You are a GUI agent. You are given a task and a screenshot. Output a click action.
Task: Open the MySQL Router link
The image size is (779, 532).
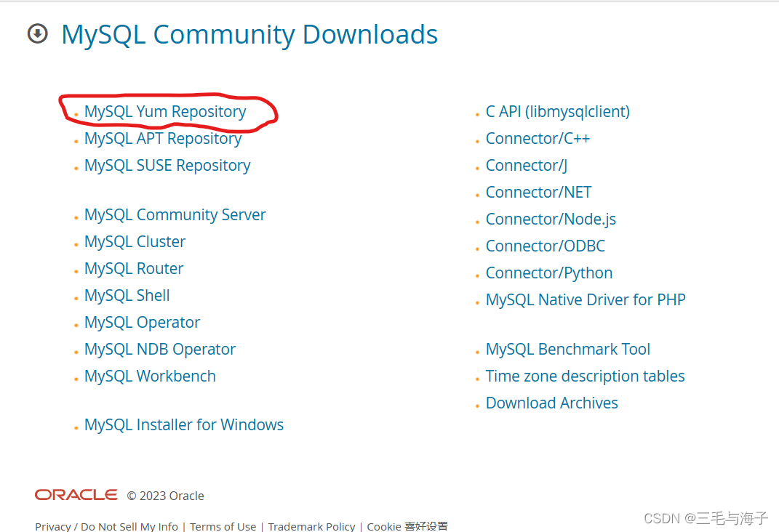click(134, 268)
